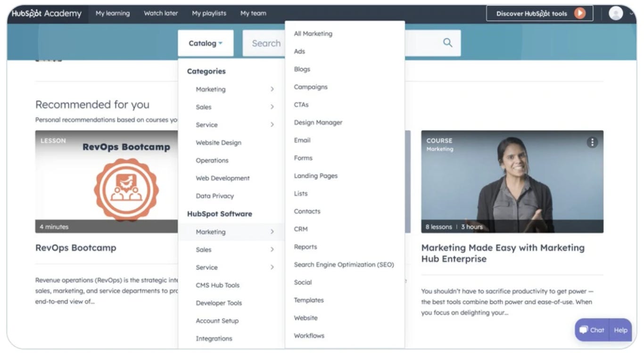Open the Chat bubble
The image size is (644, 353).
[592, 330]
